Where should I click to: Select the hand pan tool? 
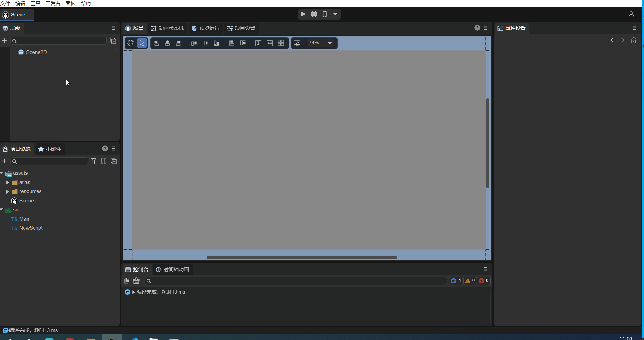click(130, 43)
